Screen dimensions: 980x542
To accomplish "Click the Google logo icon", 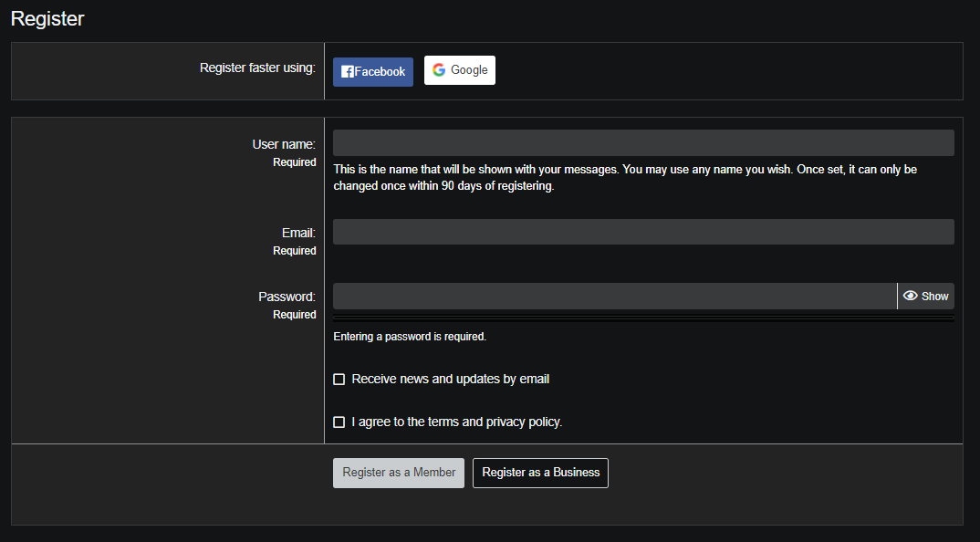I will coord(439,70).
